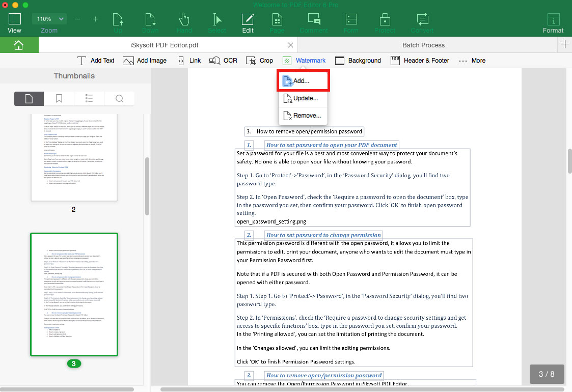The height and width of the screenshot is (392, 572).
Task: Select the Link tool
Action: coord(189,61)
